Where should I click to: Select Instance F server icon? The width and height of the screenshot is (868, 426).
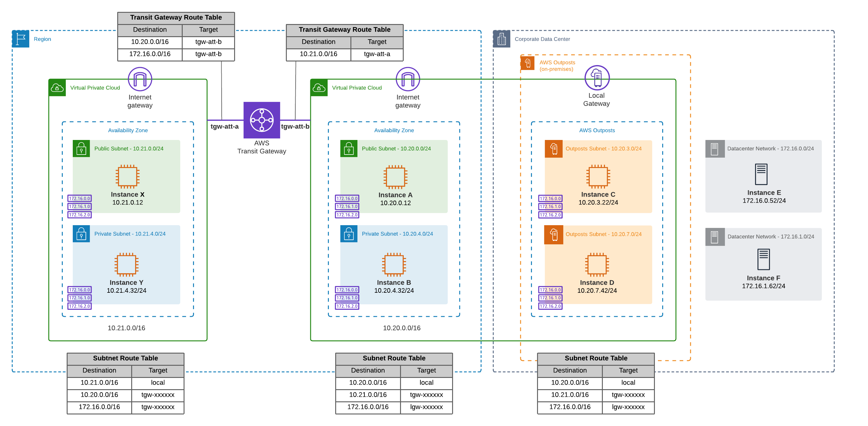click(764, 259)
